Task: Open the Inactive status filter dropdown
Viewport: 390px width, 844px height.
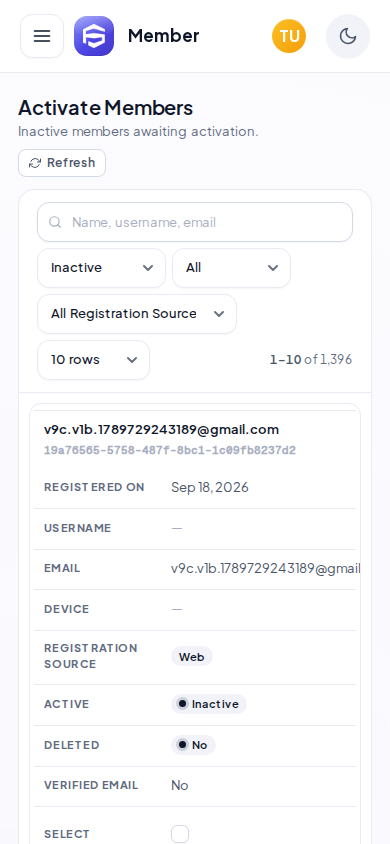Action: (102, 268)
